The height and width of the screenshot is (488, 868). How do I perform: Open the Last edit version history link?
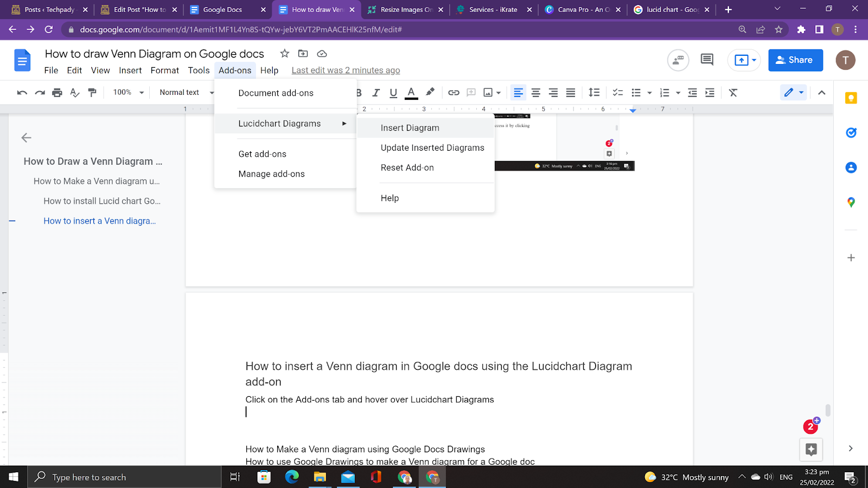(x=346, y=70)
